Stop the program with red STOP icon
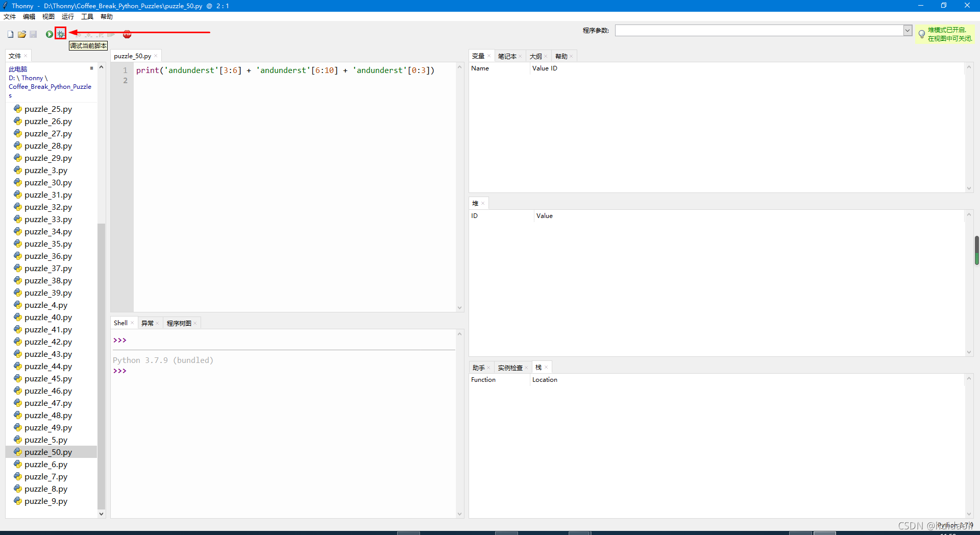 point(127,34)
